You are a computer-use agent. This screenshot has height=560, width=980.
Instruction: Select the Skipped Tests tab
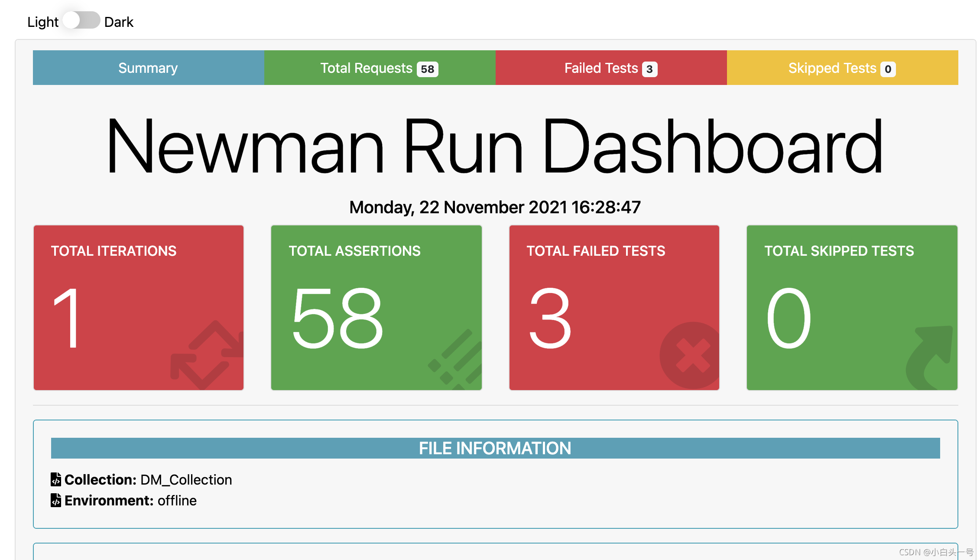coord(842,68)
